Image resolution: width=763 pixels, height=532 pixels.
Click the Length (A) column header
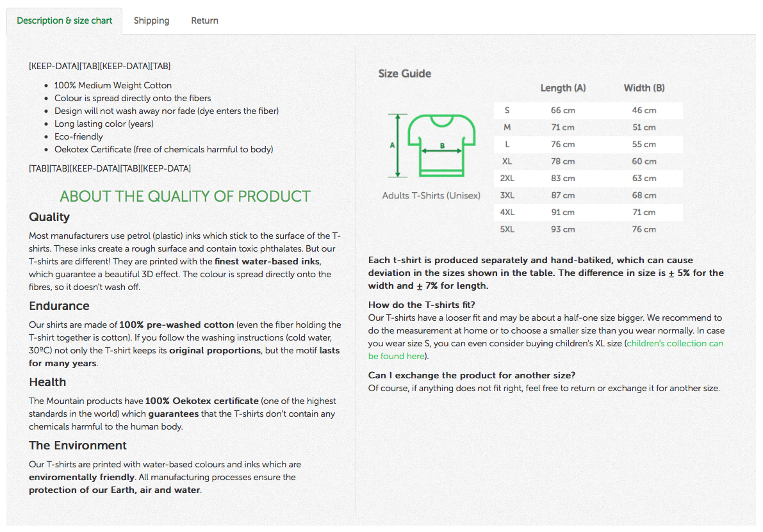(563, 88)
